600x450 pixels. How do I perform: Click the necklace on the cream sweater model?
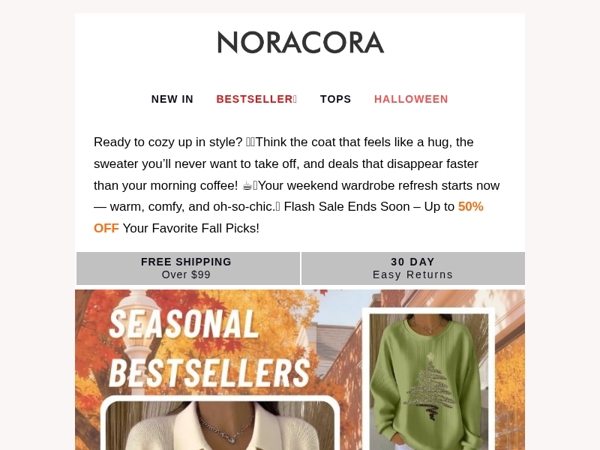[x=224, y=426]
